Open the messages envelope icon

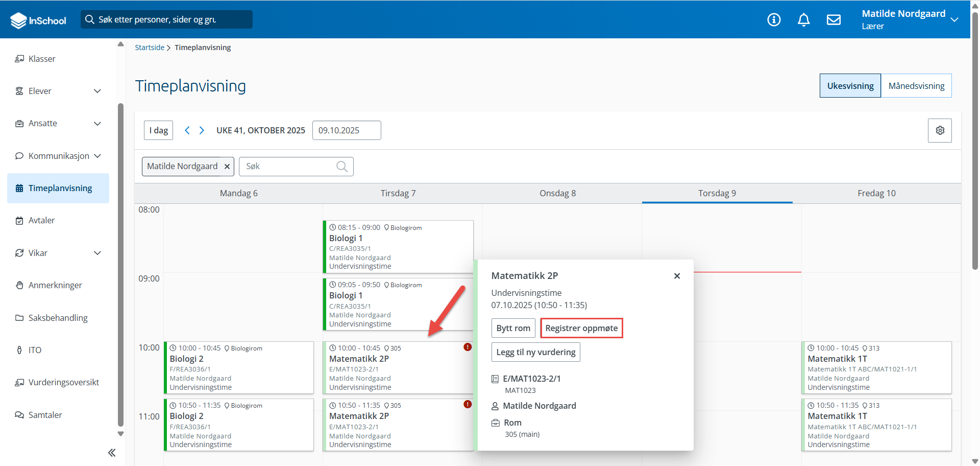[834, 20]
